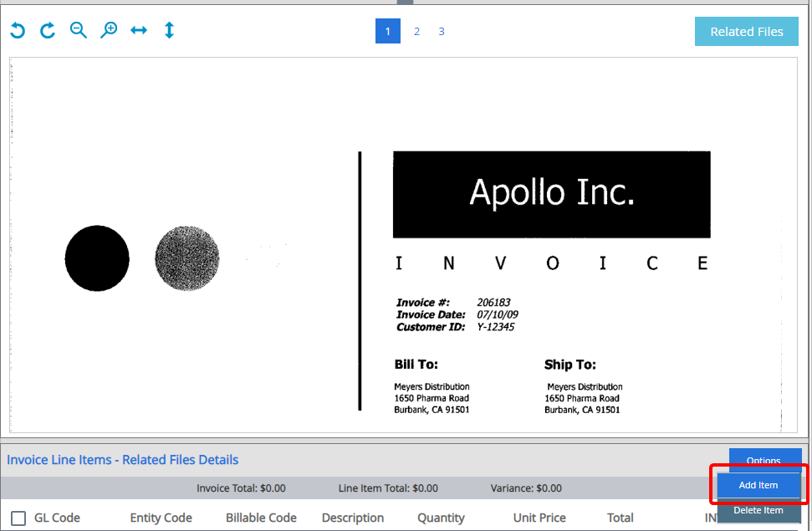Fit the document to height
The image size is (812, 531).
pyautogui.click(x=169, y=31)
